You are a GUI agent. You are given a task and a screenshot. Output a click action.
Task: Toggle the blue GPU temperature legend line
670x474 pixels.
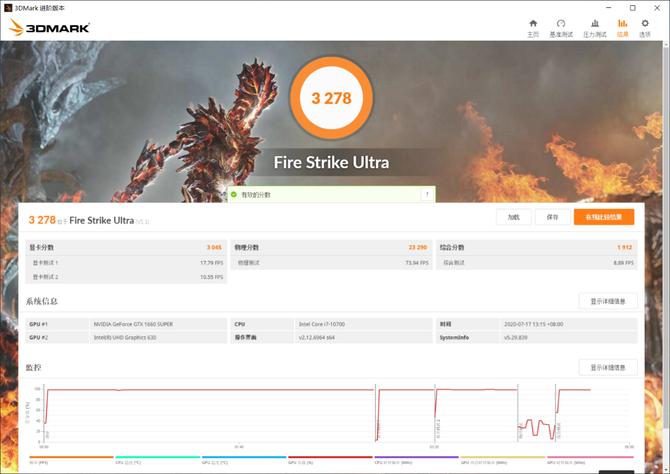(244, 460)
